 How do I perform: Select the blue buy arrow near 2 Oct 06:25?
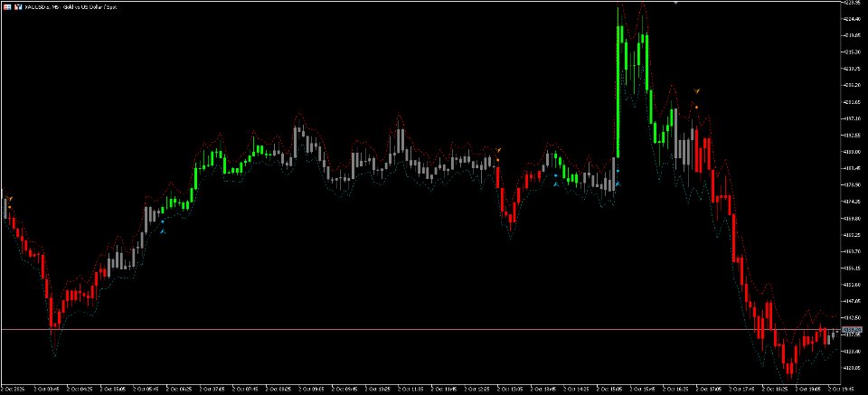pyautogui.click(x=163, y=230)
